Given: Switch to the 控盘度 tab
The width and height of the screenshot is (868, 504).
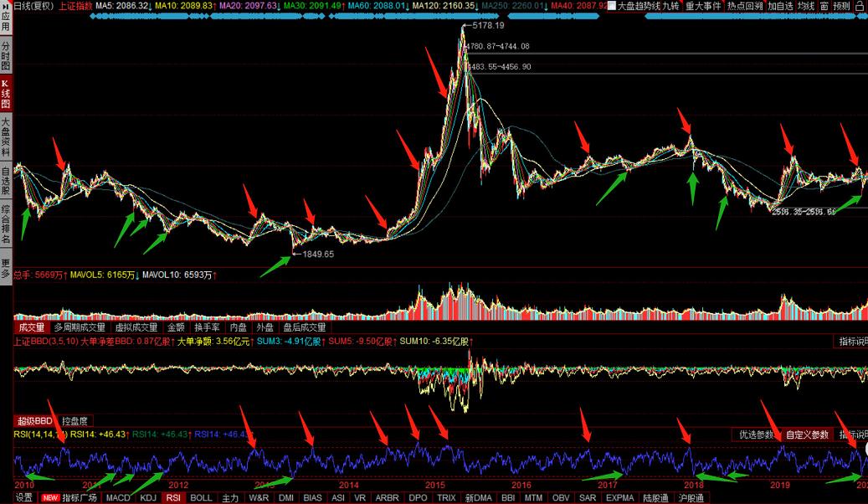Looking at the screenshot, I should [74, 421].
